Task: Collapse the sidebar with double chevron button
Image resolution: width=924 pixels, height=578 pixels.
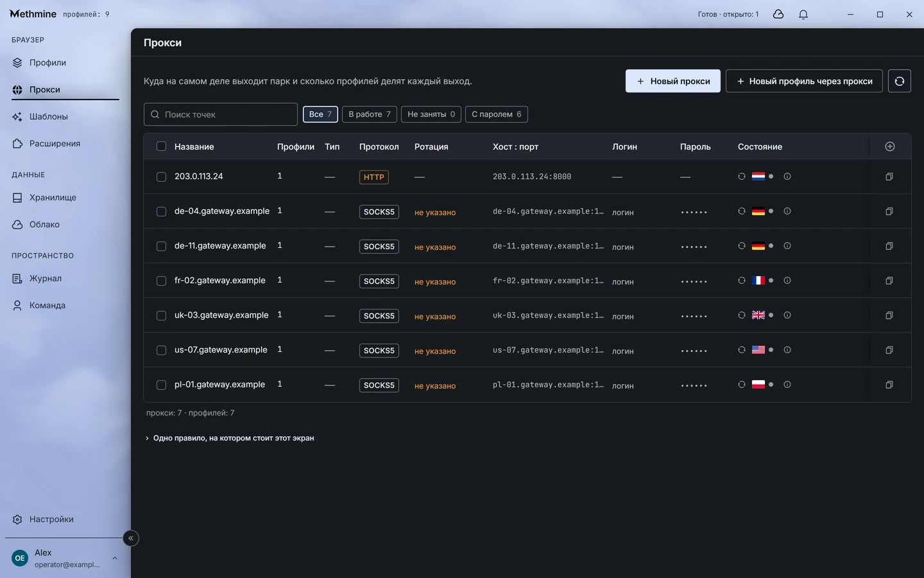Action: 131,538
